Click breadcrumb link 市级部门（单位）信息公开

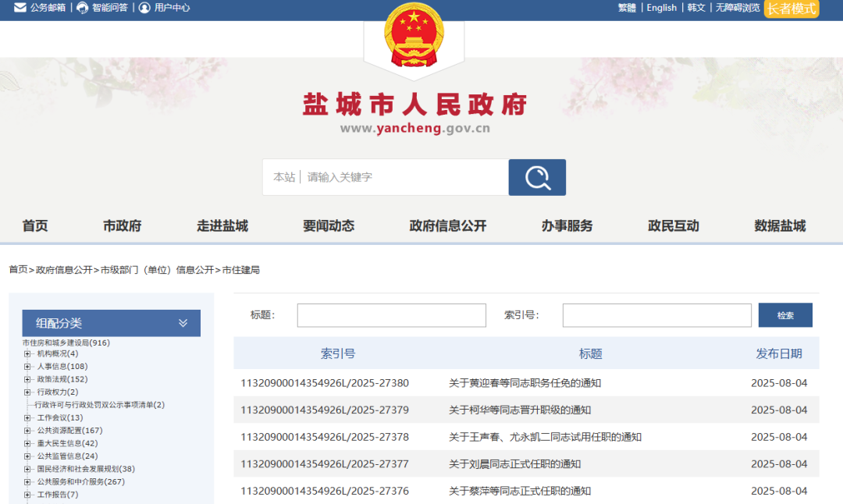click(158, 270)
